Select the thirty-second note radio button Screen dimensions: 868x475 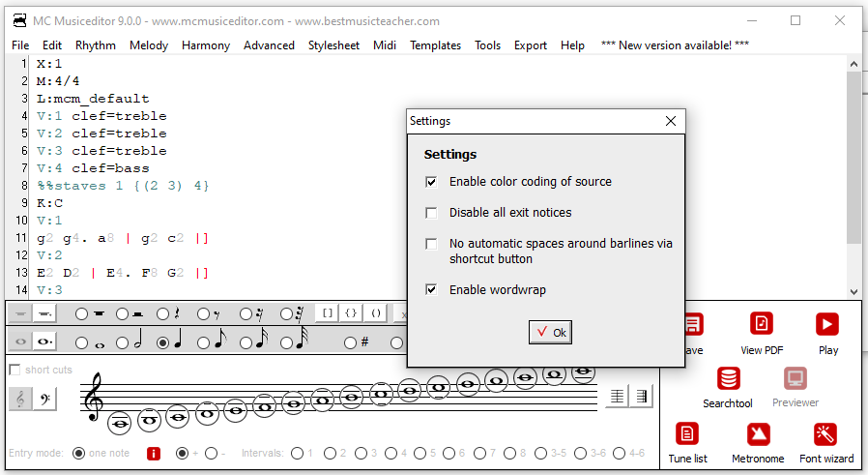click(286, 343)
